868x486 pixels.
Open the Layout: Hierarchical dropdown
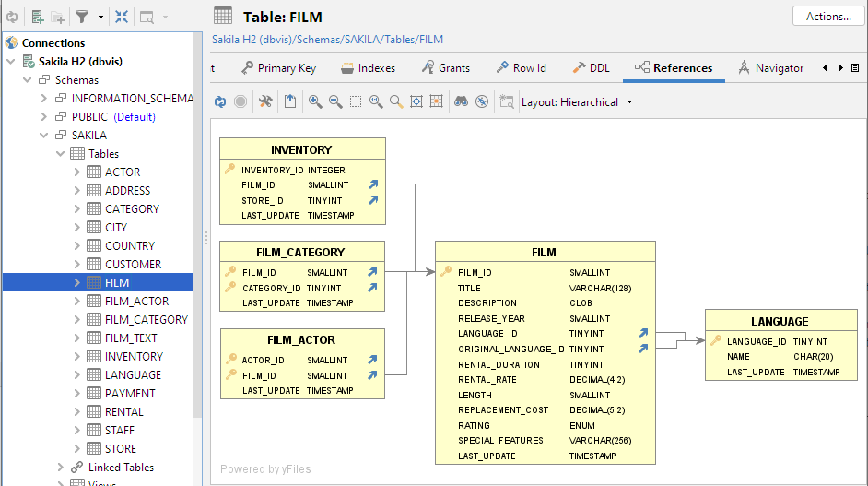click(x=577, y=102)
